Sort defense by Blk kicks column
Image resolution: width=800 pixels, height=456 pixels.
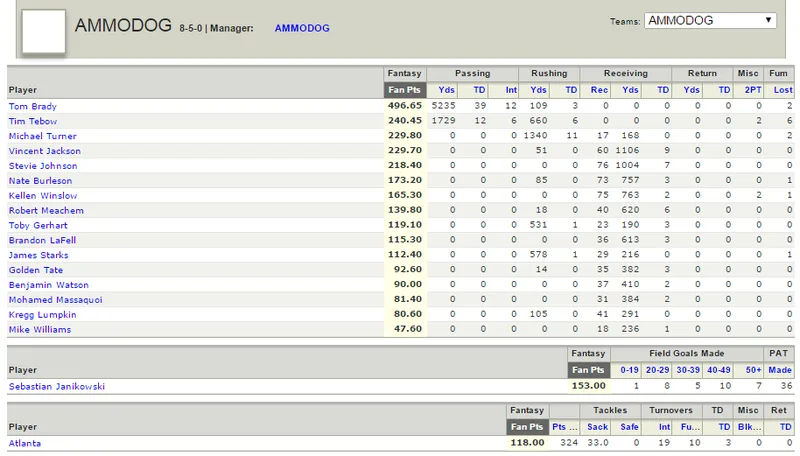749,427
